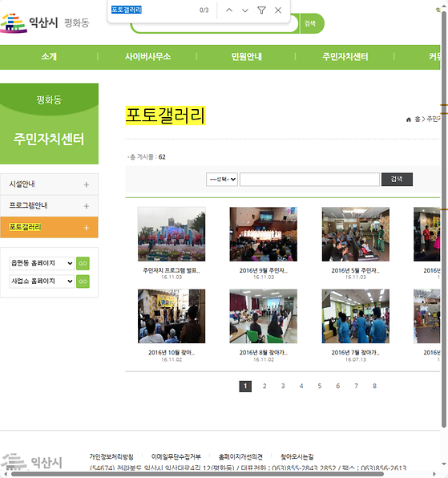Viewport: 448px width, 478px height.
Task: Open the 민원안내 menu
Action: 246,57
